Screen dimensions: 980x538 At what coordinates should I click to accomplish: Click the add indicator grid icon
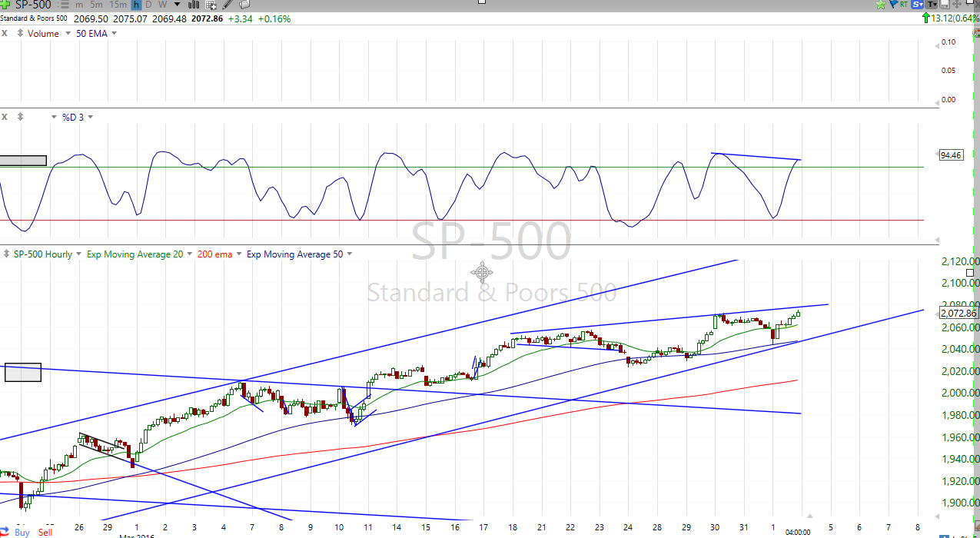click(211, 5)
